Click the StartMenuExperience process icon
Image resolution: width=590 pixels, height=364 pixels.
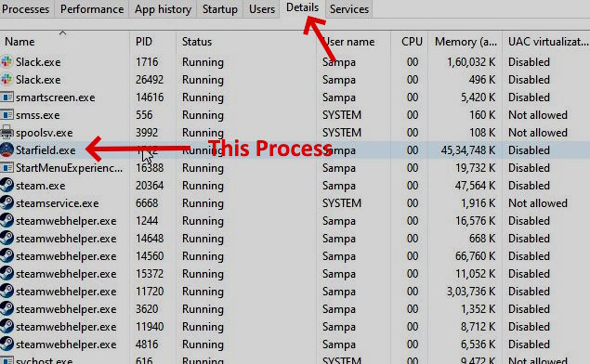7,168
